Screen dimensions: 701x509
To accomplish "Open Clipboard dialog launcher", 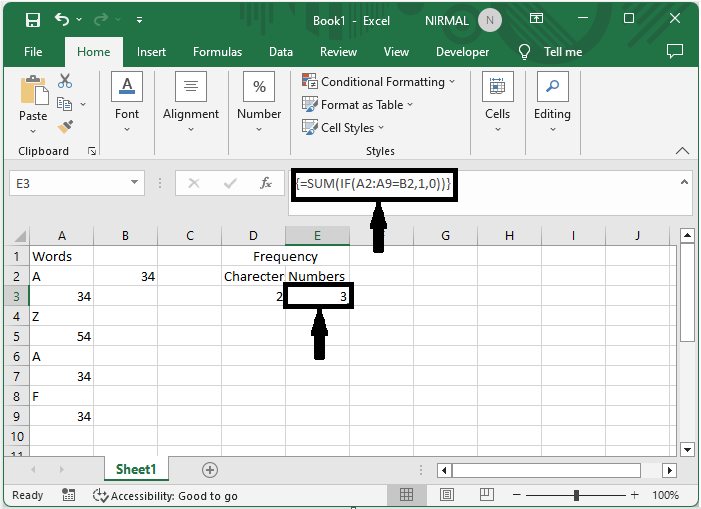I will pos(92,151).
